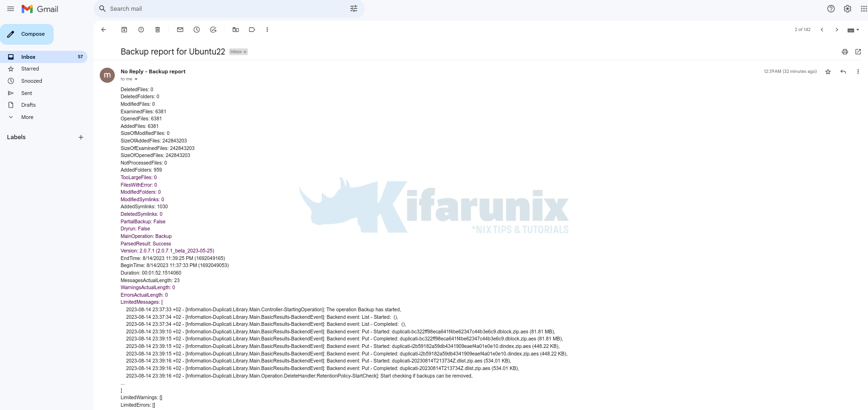The height and width of the screenshot is (410, 868).
Task: Go to the newer email arrow
Action: click(822, 30)
